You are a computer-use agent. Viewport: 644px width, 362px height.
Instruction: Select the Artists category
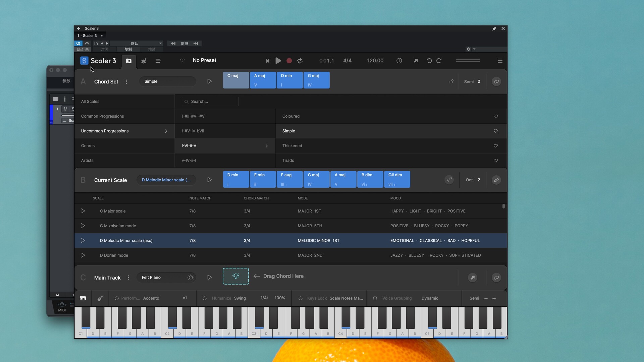tap(124, 161)
